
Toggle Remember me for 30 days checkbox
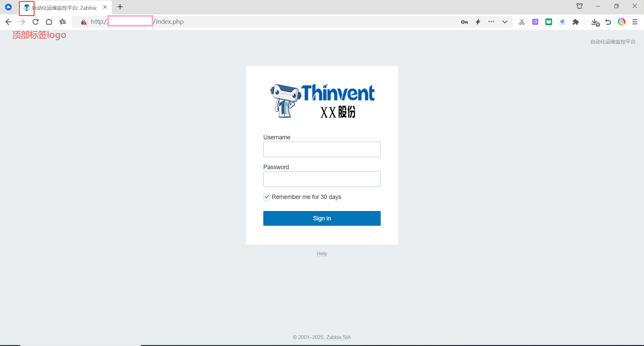click(x=267, y=197)
